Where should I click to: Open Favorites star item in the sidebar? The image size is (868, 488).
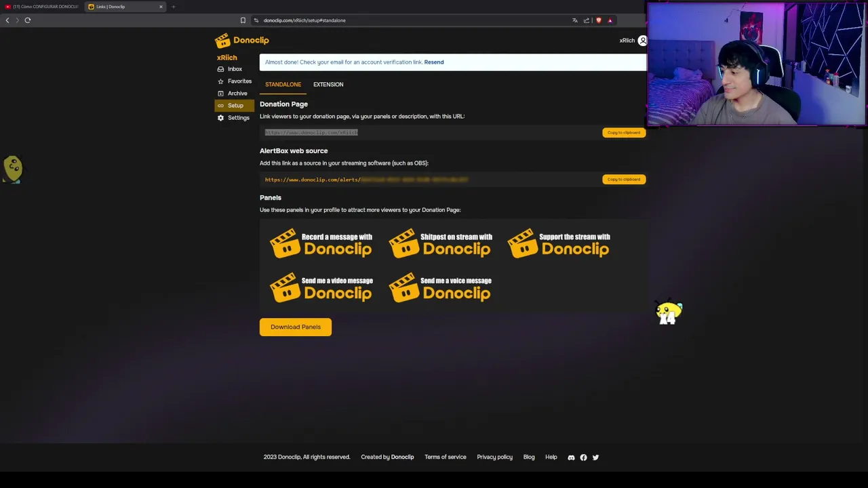(235, 81)
